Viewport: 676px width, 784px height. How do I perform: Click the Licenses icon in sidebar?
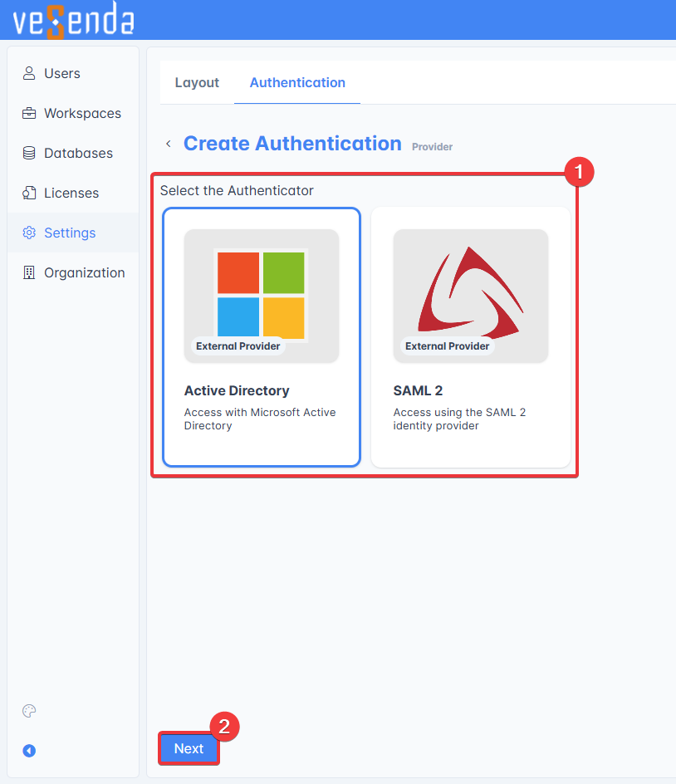29,193
